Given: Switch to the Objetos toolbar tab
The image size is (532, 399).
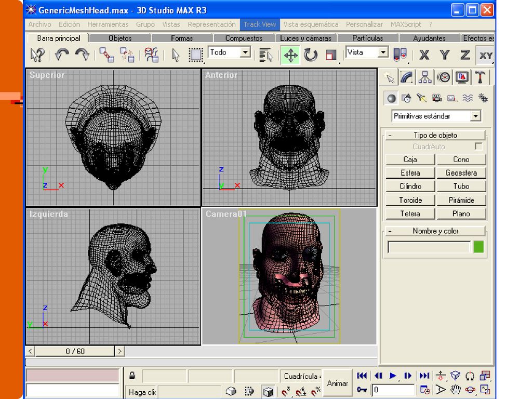Looking at the screenshot, I should click(x=120, y=38).
